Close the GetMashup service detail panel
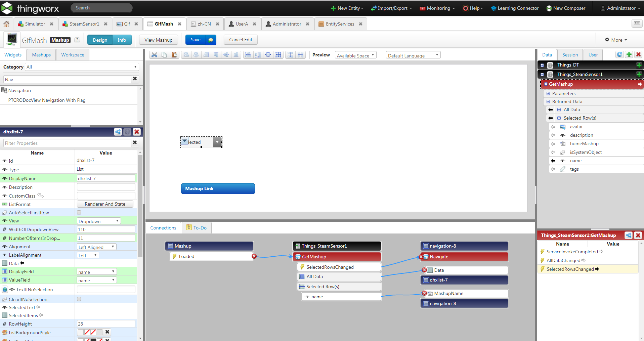 point(638,235)
